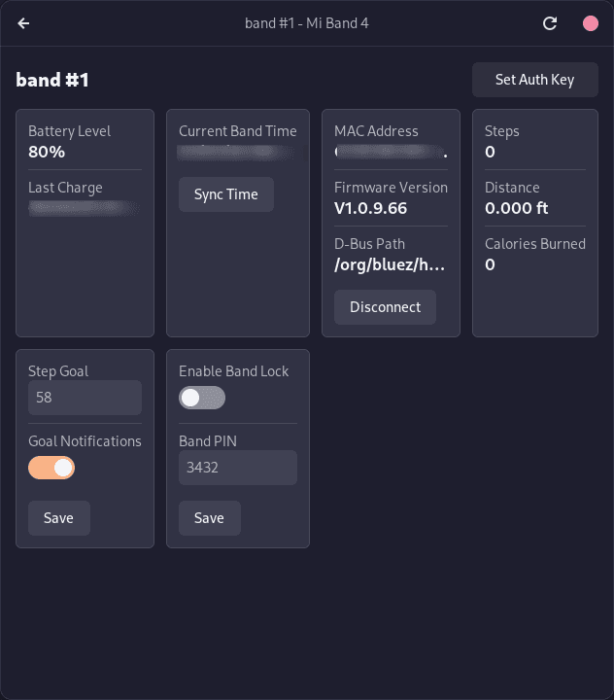Select the Firmware Version V1.0.9.66 text
Viewport: 614px width, 700px height.
[x=370, y=208]
